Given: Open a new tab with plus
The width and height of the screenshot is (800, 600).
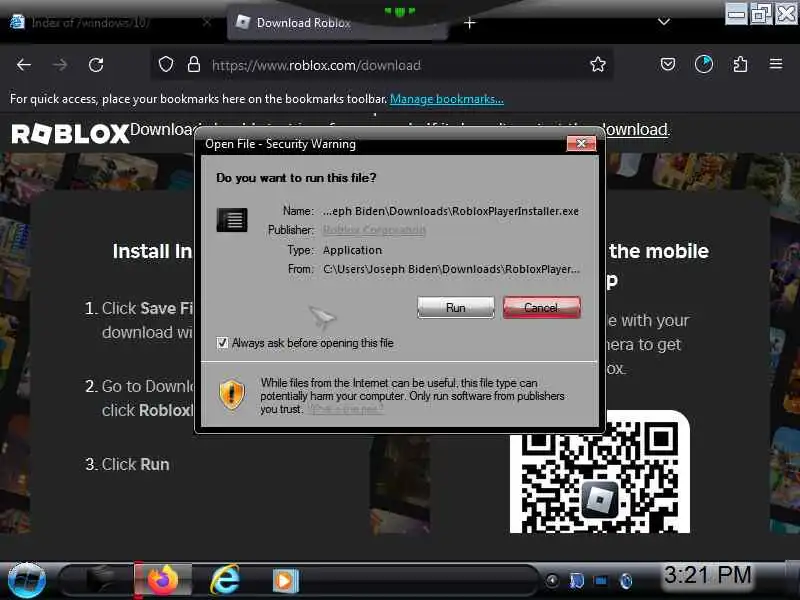Looking at the screenshot, I should click(x=470, y=23).
